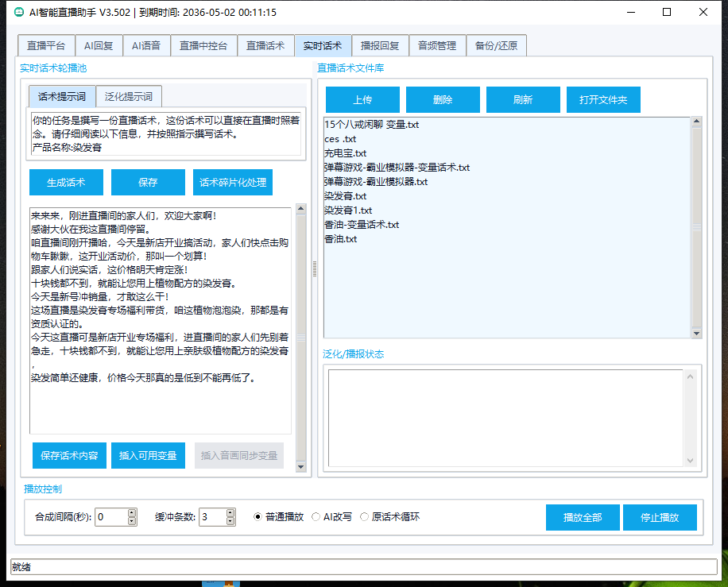Viewport: 728px width, 587px height.
Task: Click the 上传 file button
Action: tap(362, 100)
